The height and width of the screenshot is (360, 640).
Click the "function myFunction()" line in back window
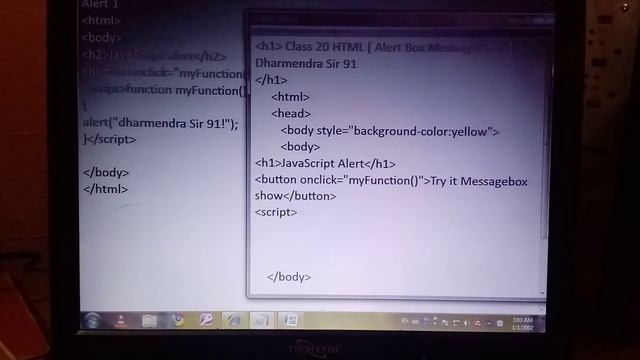164,90
